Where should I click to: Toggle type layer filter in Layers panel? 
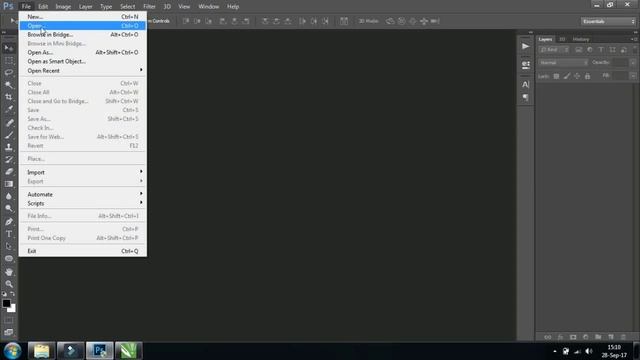pyautogui.click(x=601, y=50)
